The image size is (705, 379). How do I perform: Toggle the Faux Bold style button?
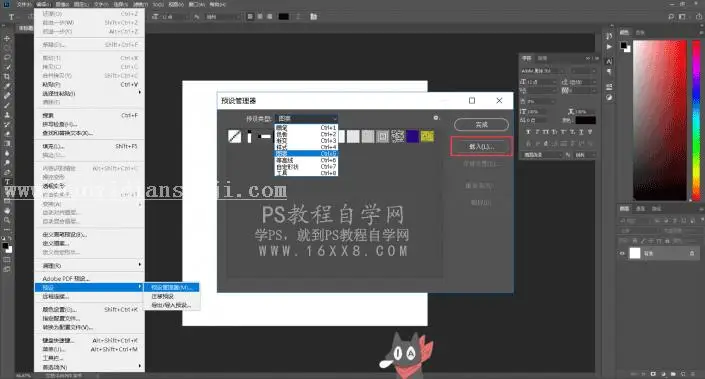[x=528, y=132]
